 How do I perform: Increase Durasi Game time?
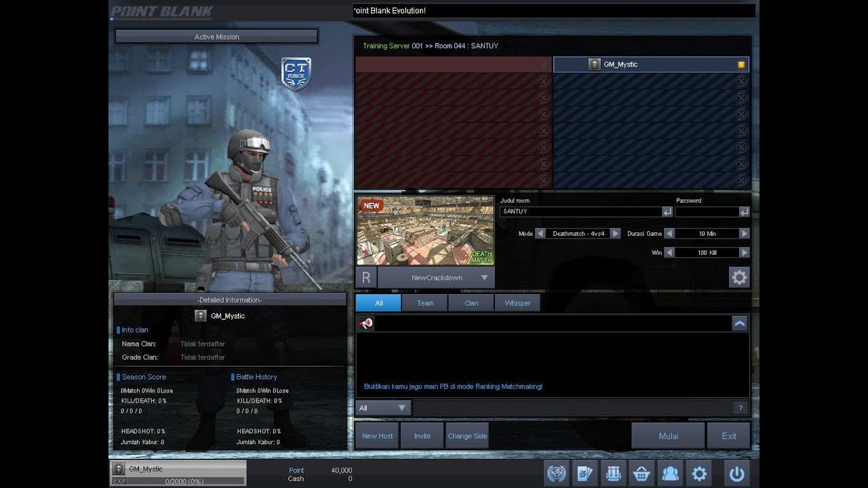(744, 233)
